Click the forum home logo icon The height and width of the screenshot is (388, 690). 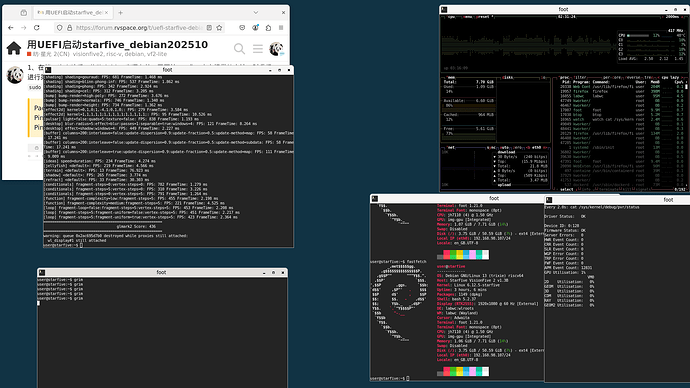coord(14,48)
